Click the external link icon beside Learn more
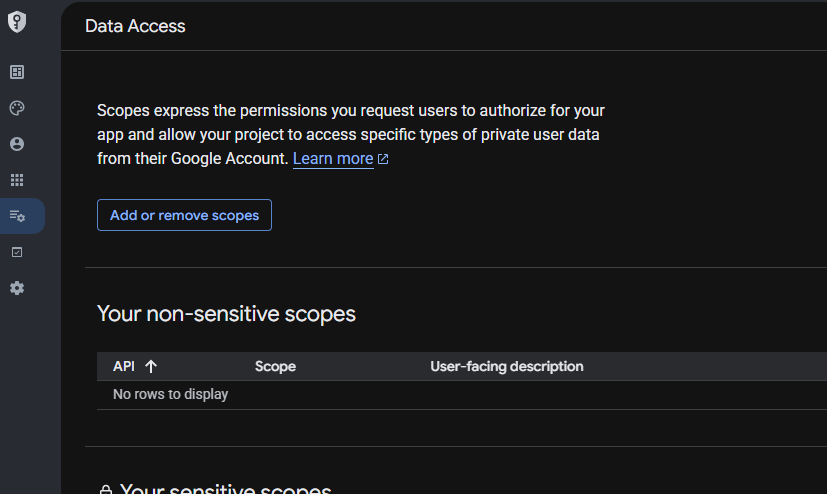827x494 pixels. coord(383,159)
